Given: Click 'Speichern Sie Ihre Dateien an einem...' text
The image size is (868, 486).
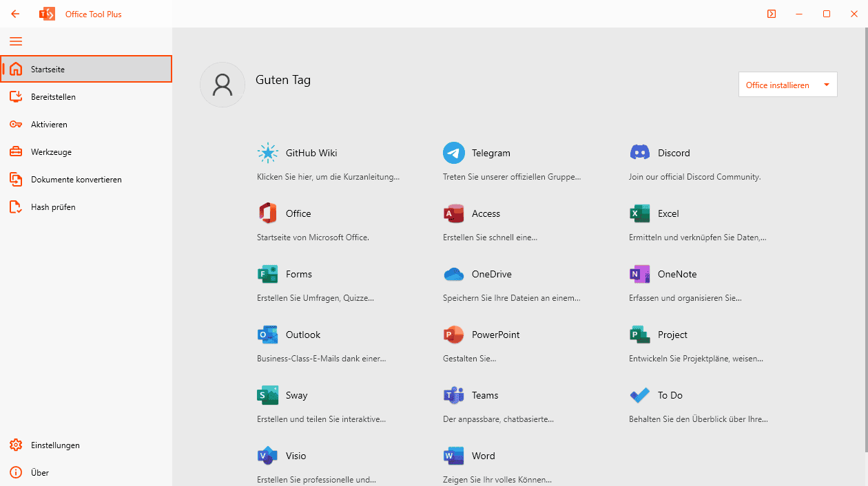Looking at the screenshot, I should click(x=511, y=298).
